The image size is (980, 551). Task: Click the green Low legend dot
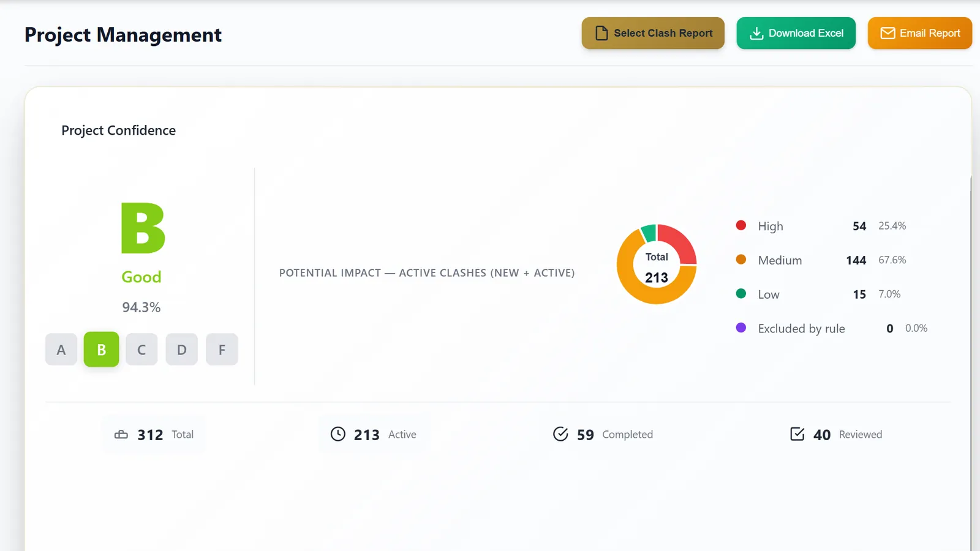[741, 294]
